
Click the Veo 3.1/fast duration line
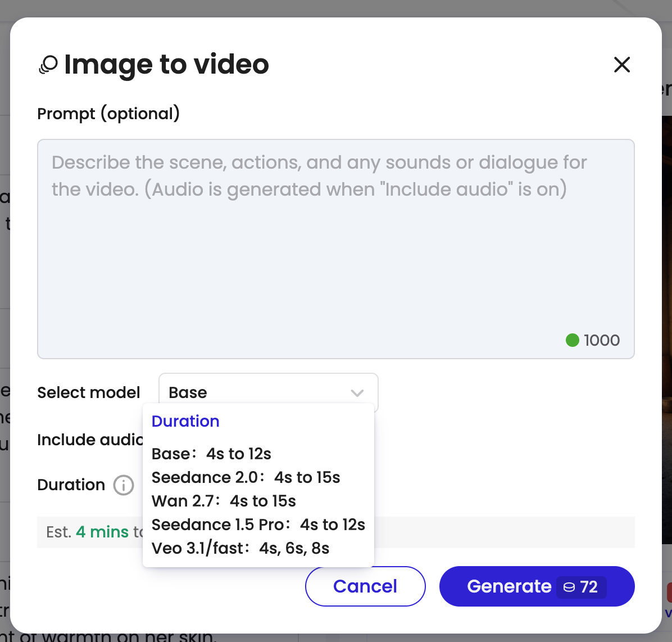click(240, 548)
